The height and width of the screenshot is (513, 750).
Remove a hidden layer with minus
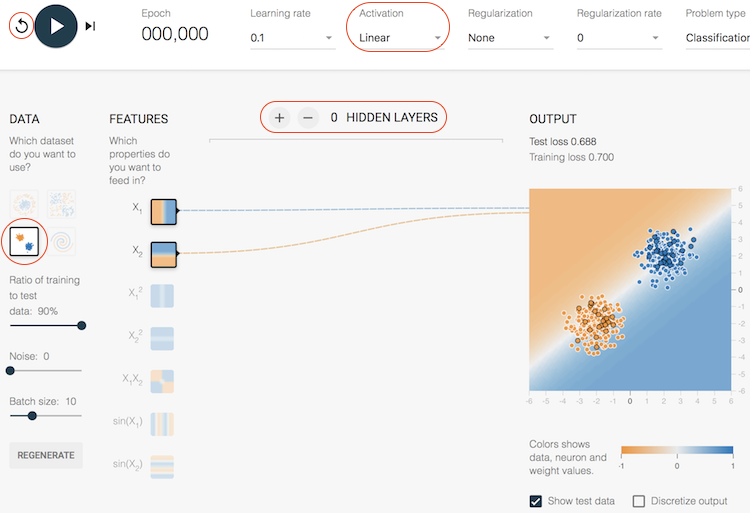point(308,118)
